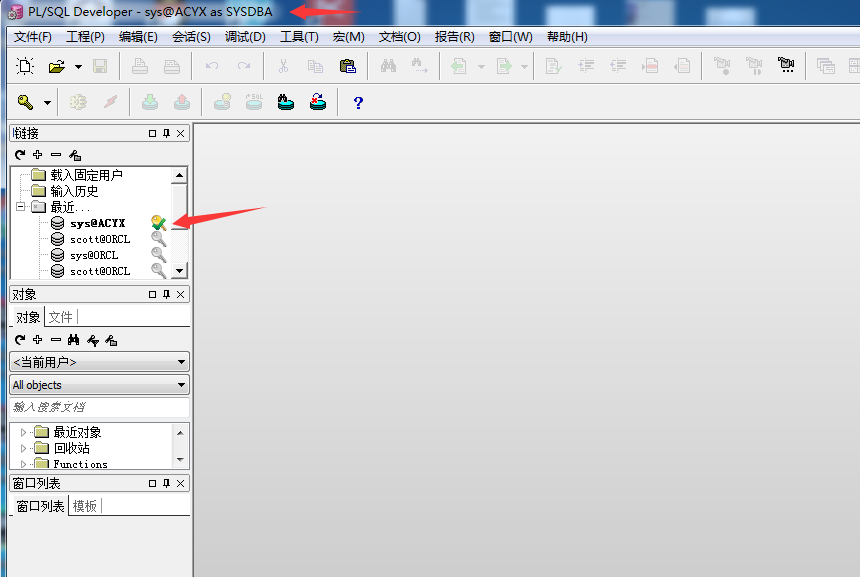Click the Unindent selection toolbar icon

[x=618, y=66]
